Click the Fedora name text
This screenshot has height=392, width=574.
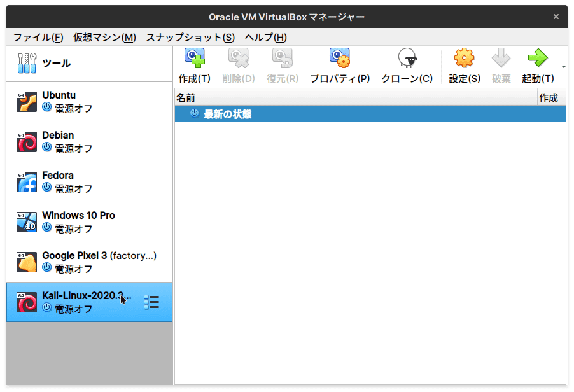click(58, 176)
